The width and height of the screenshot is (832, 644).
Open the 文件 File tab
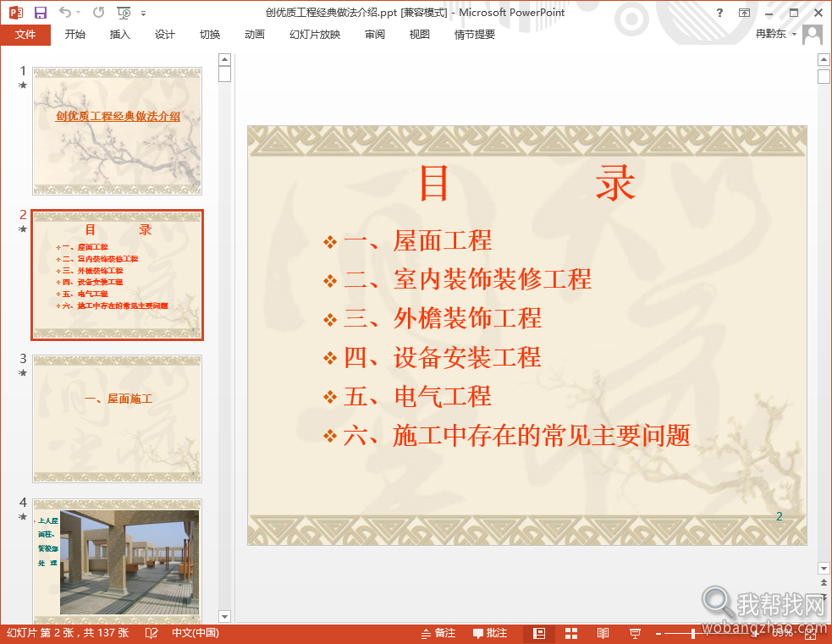click(25, 35)
